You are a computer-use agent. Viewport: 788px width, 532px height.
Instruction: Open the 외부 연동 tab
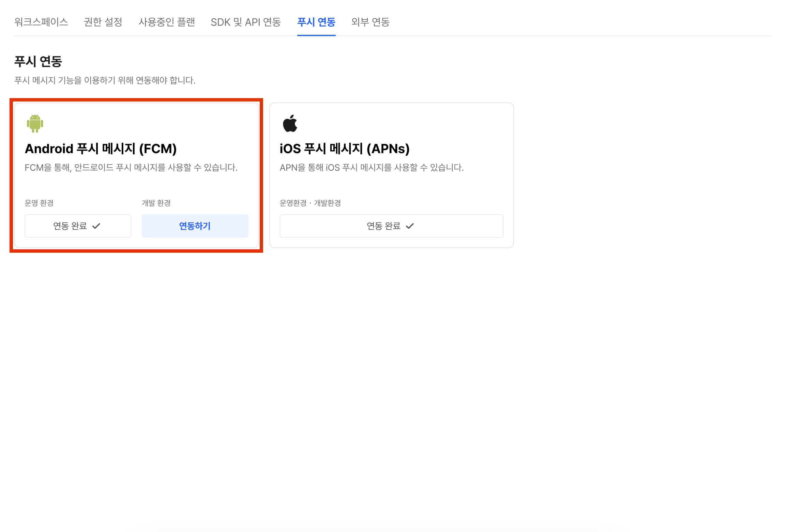pyautogui.click(x=370, y=22)
